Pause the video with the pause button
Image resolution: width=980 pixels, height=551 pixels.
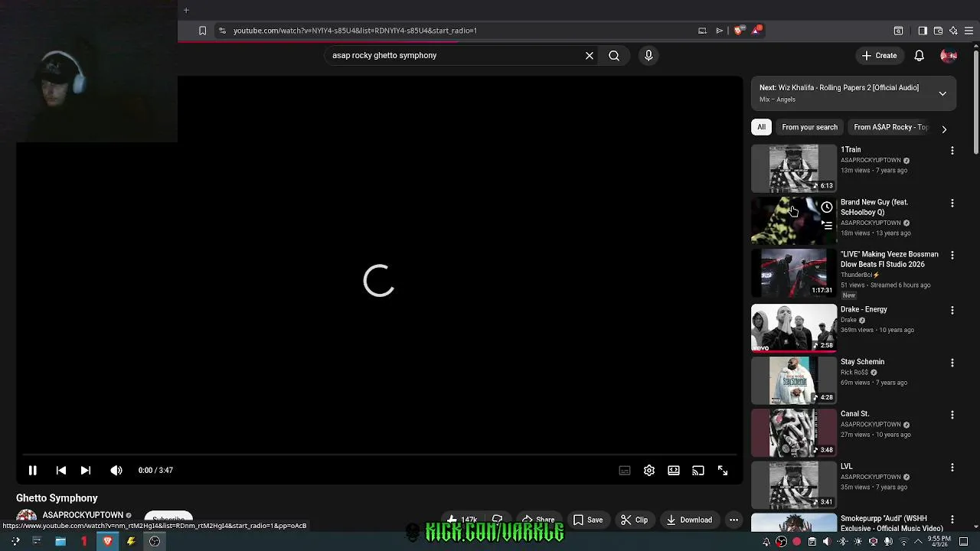tap(33, 471)
